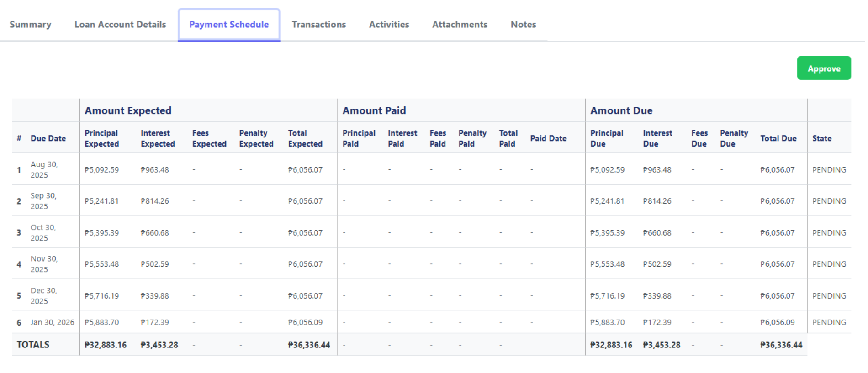Click interest expected ₱172.39 in row 6

click(x=155, y=322)
